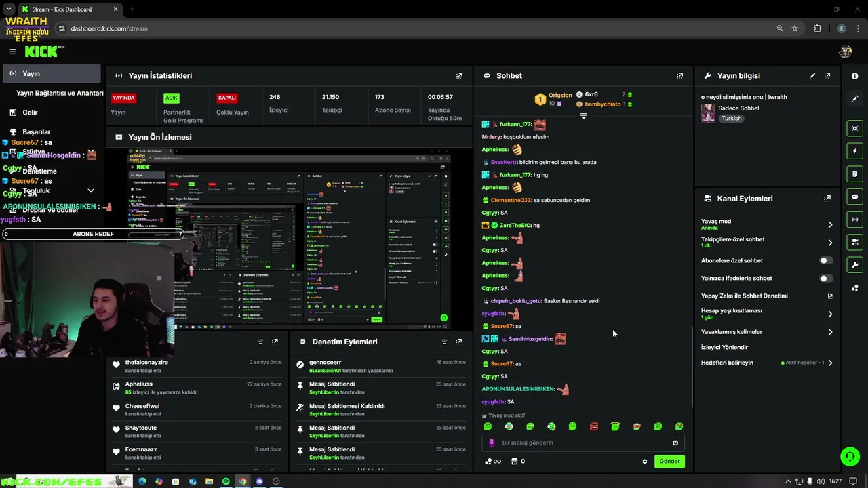The width and height of the screenshot is (868, 488).
Task: Open the emoji picker in the message box
Action: pyautogui.click(x=675, y=443)
